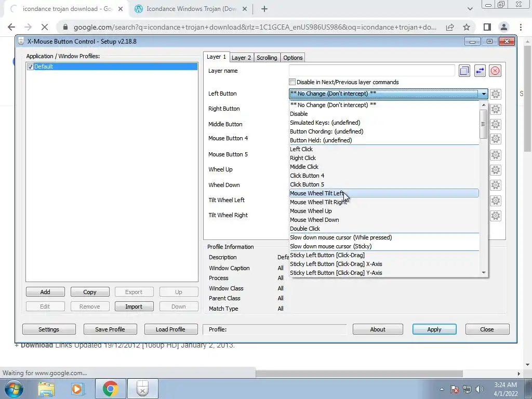Open Windows Start menu
This screenshot has height=399, width=532.
[x=14, y=389]
